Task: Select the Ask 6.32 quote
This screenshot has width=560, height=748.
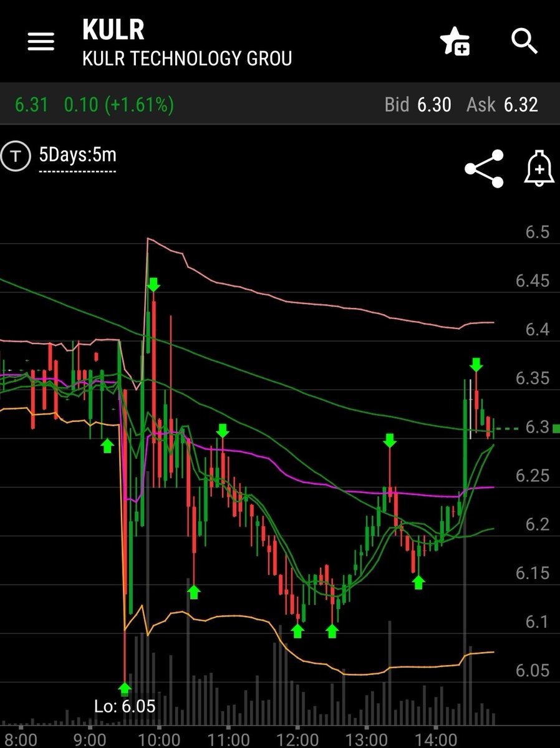Action: click(502, 104)
